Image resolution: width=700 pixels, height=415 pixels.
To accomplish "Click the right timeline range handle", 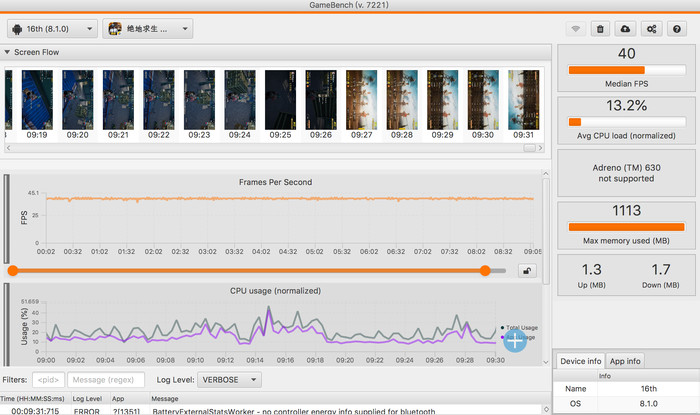I will (x=485, y=270).
